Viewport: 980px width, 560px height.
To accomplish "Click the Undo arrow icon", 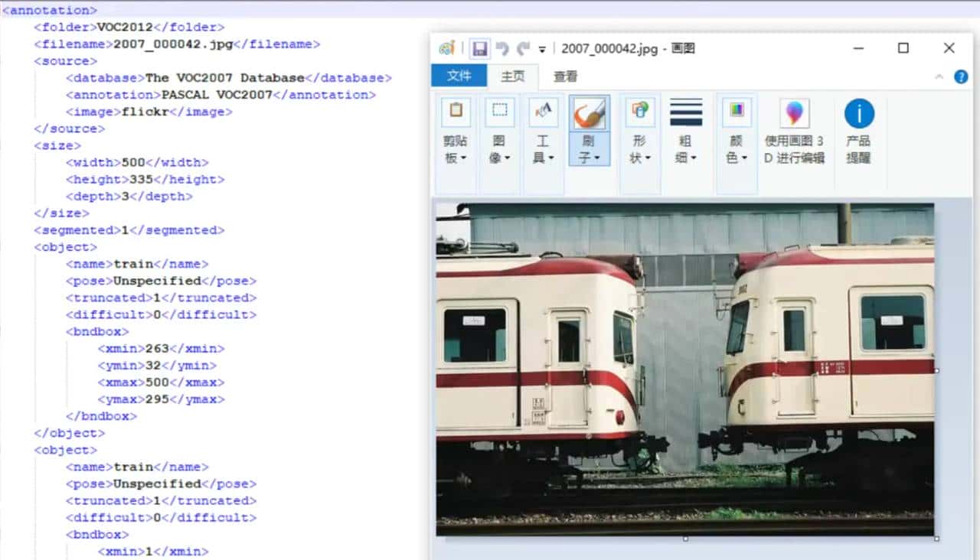I will click(x=502, y=48).
